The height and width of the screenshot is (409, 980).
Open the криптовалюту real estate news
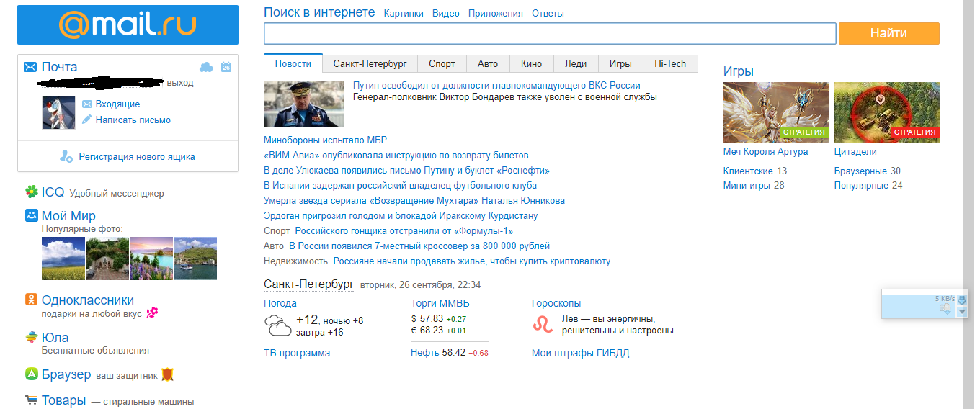coord(472,261)
